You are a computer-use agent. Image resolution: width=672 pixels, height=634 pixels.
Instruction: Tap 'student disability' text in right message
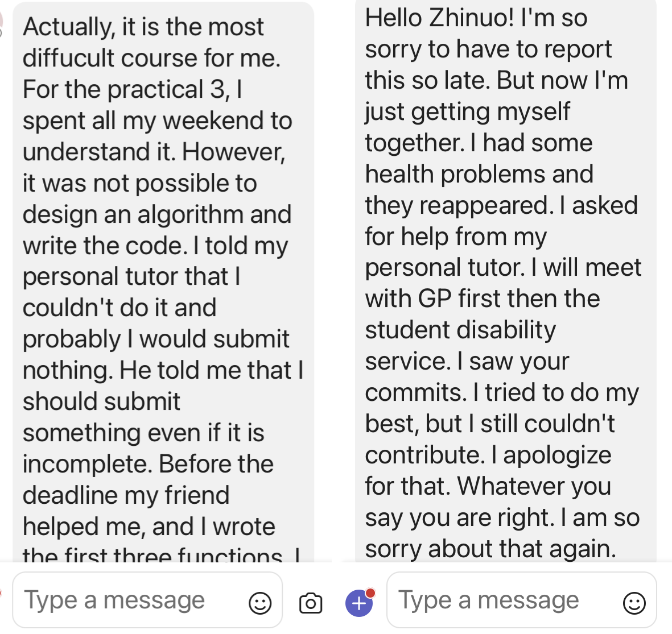(x=460, y=330)
